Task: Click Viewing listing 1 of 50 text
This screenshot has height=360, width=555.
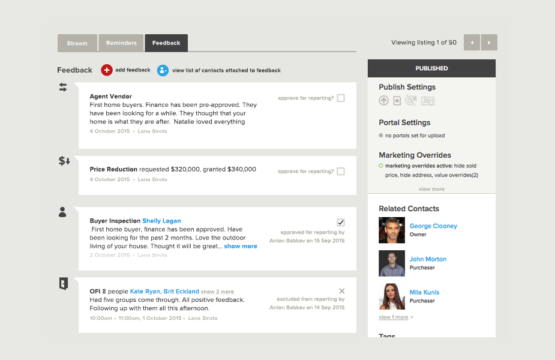Action: pos(424,42)
